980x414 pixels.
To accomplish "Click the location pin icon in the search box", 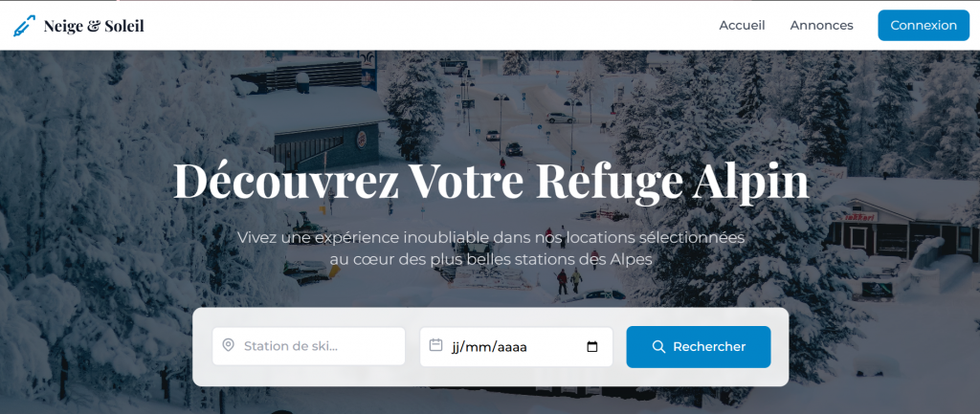I will point(228,345).
